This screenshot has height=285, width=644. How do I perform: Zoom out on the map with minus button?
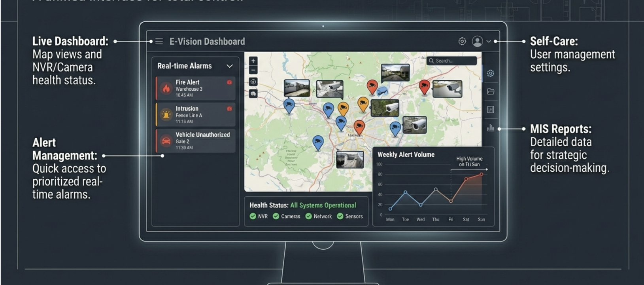pyautogui.click(x=253, y=70)
